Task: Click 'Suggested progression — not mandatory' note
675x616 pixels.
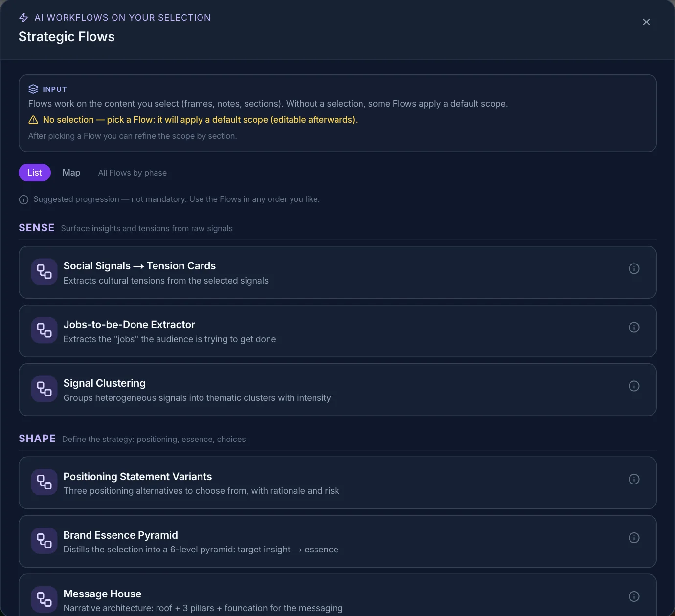Action: pos(177,199)
